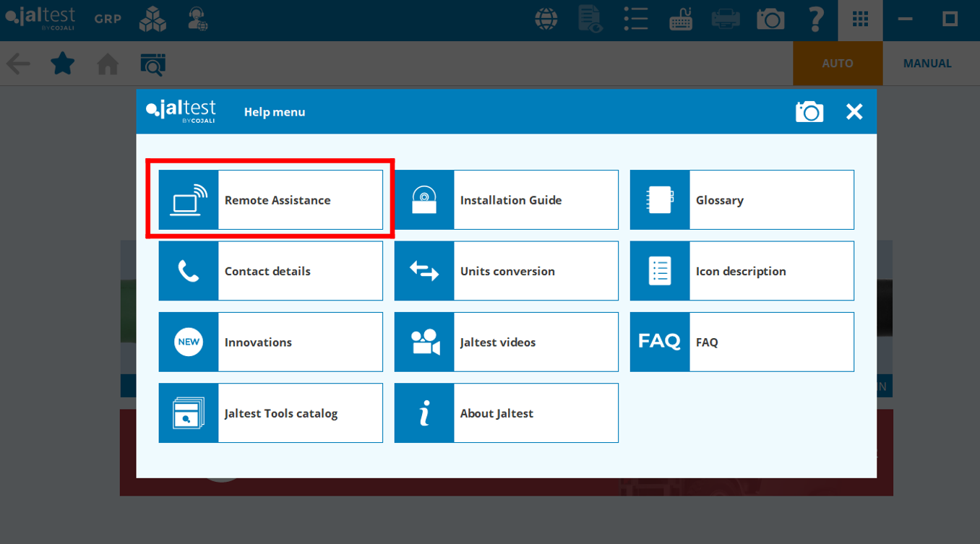This screenshot has width=980, height=544.
Task: Open the Installation Guide tile
Action: [506, 200]
